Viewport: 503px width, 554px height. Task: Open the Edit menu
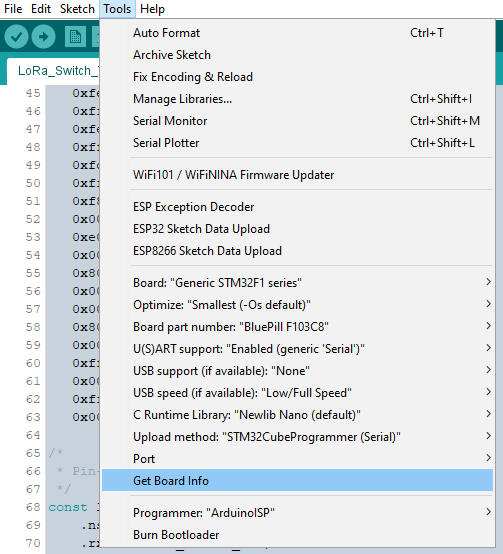tap(41, 9)
